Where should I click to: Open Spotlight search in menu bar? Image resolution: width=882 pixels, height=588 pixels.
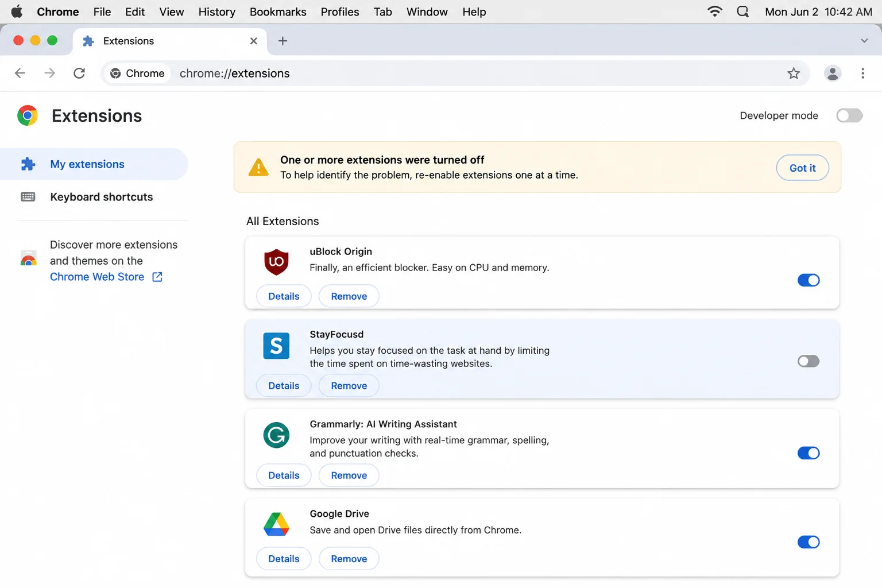click(743, 11)
